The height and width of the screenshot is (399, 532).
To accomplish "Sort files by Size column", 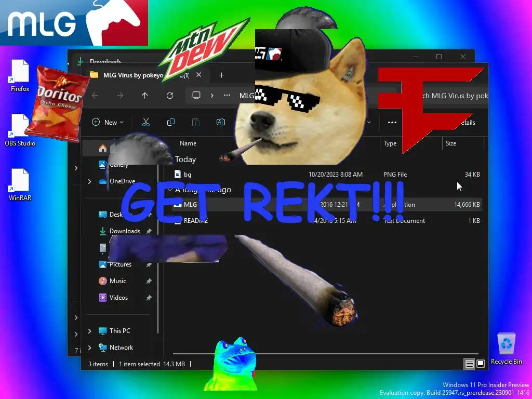I will [x=451, y=143].
